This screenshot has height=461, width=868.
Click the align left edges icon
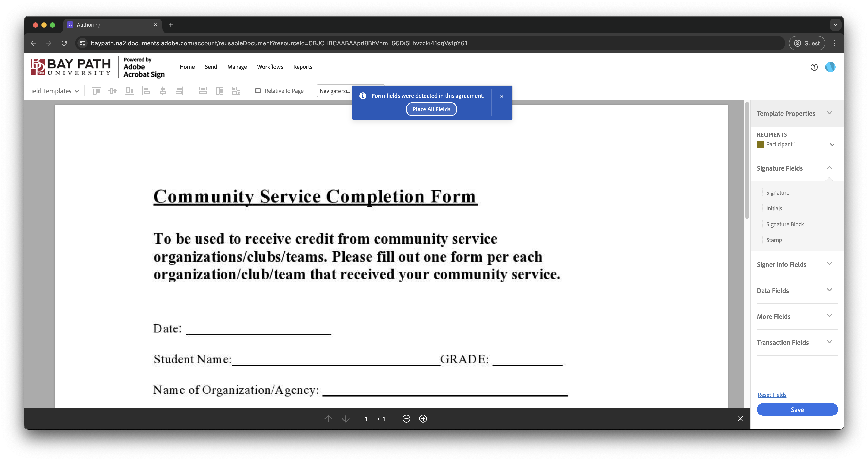click(x=146, y=91)
